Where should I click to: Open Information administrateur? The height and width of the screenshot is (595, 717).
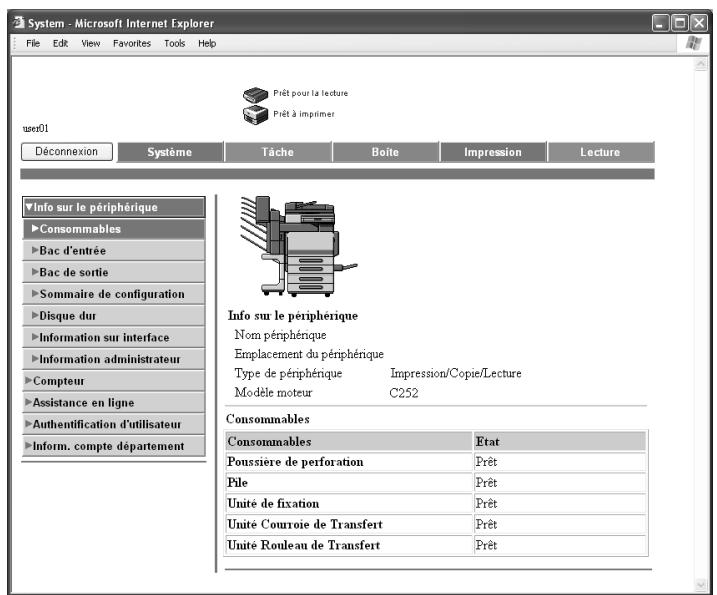pyautogui.click(x=114, y=359)
